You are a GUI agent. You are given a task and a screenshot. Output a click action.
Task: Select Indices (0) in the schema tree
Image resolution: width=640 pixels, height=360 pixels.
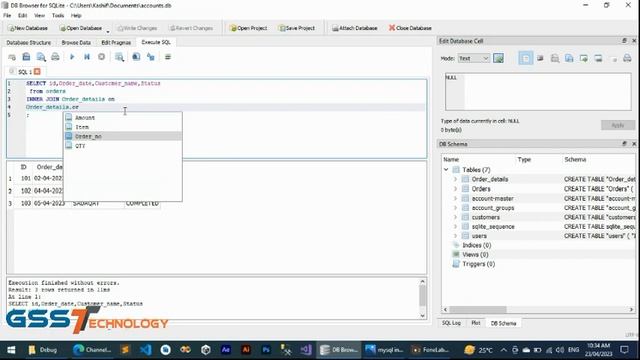[476, 245]
